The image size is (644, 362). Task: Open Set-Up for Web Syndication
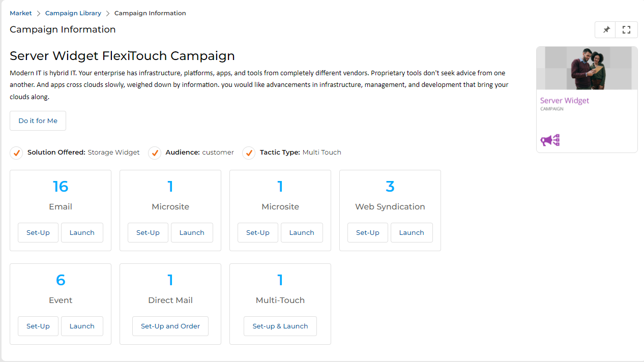tap(368, 232)
